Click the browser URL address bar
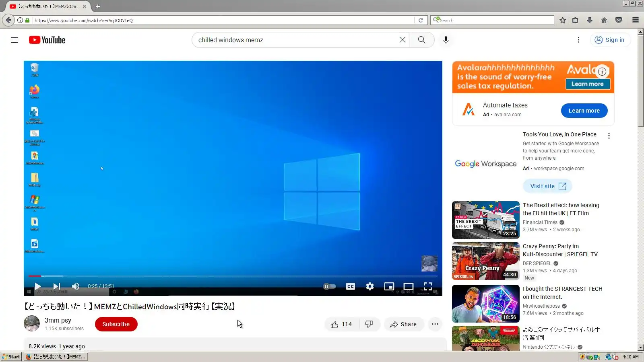The height and width of the screenshot is (362, 644). pos(223,20)
